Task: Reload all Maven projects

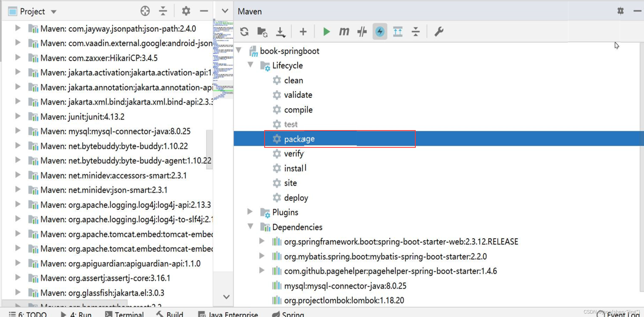Action: [244, 31]
